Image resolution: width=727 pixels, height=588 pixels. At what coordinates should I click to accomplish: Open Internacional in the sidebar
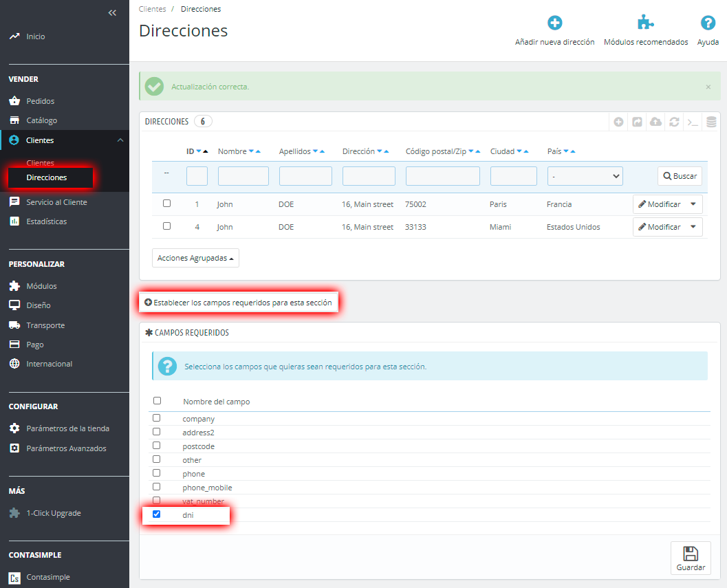49,364
